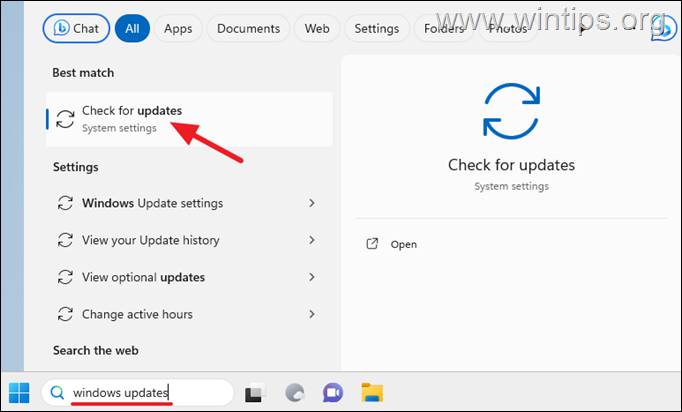The height and width of the screenshot is (412, 682).
Task: Open File Explorer from the taskbar
Action: (x=372, y=392)
